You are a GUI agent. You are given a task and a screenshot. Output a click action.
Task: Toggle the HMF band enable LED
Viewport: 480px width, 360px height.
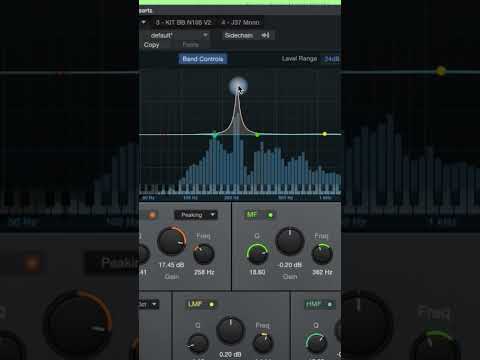(x=330, y=304)
